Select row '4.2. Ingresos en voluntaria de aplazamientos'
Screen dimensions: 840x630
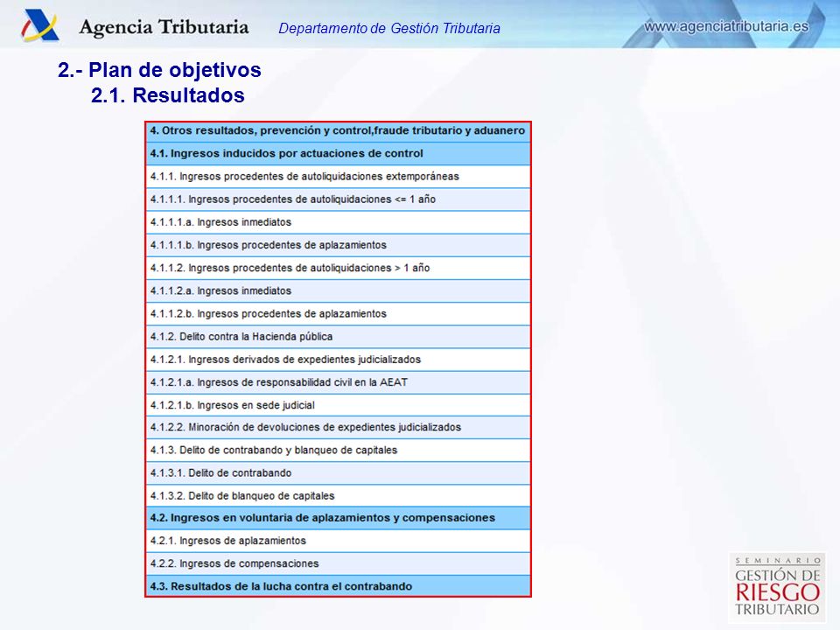click(338, 518)
